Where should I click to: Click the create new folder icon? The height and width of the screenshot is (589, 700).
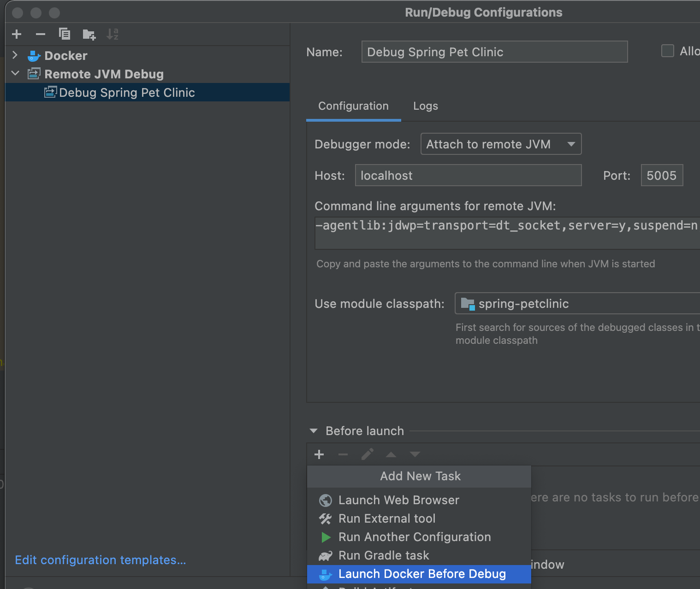point(89,35)
